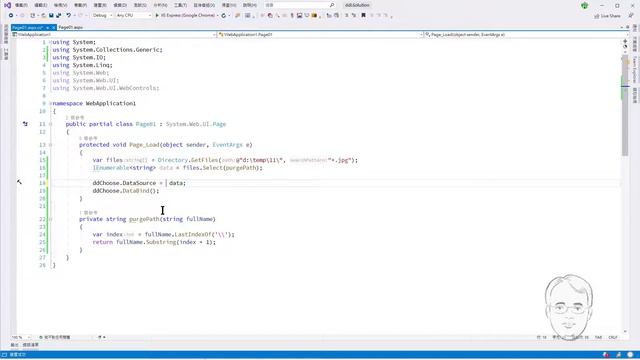Click the Visual Studio logo icon
This screenshot has height=360, width=640.
[7, 5]
